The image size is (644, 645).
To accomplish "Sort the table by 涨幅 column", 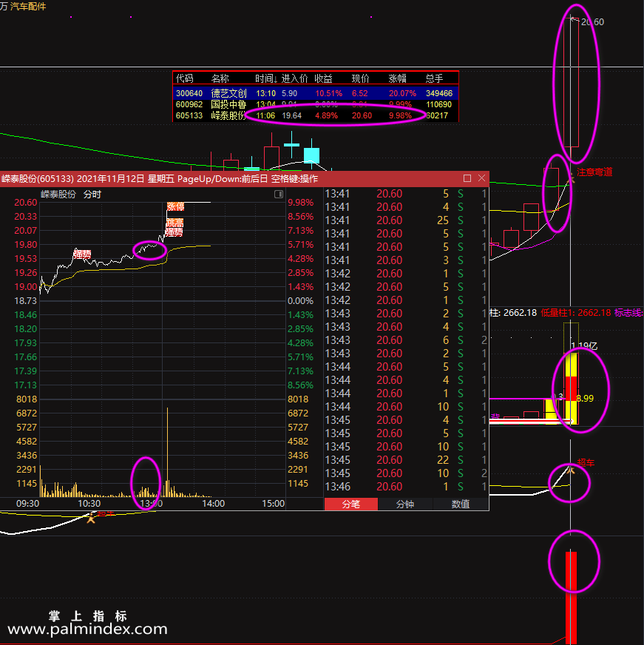I will (398, 78).
